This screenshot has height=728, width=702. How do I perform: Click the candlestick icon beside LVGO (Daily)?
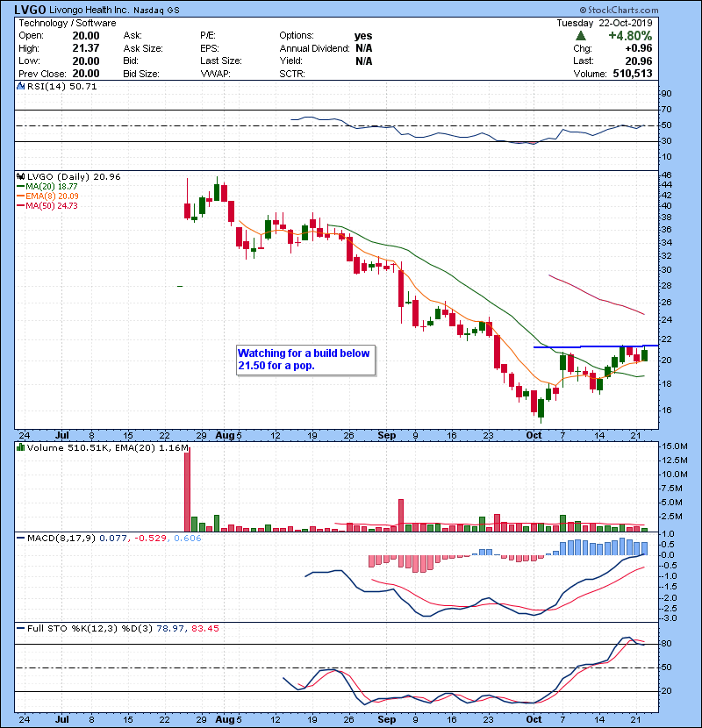tap(20, 176)
